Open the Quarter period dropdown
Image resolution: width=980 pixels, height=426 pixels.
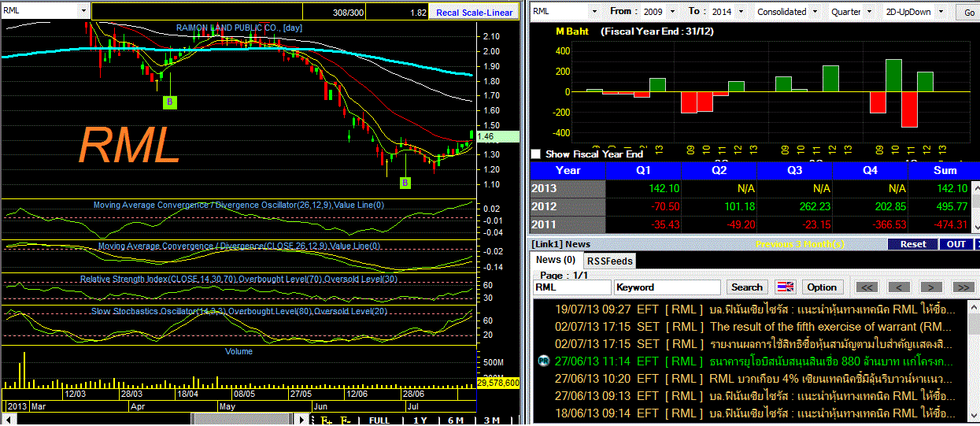tap(869, 12)
